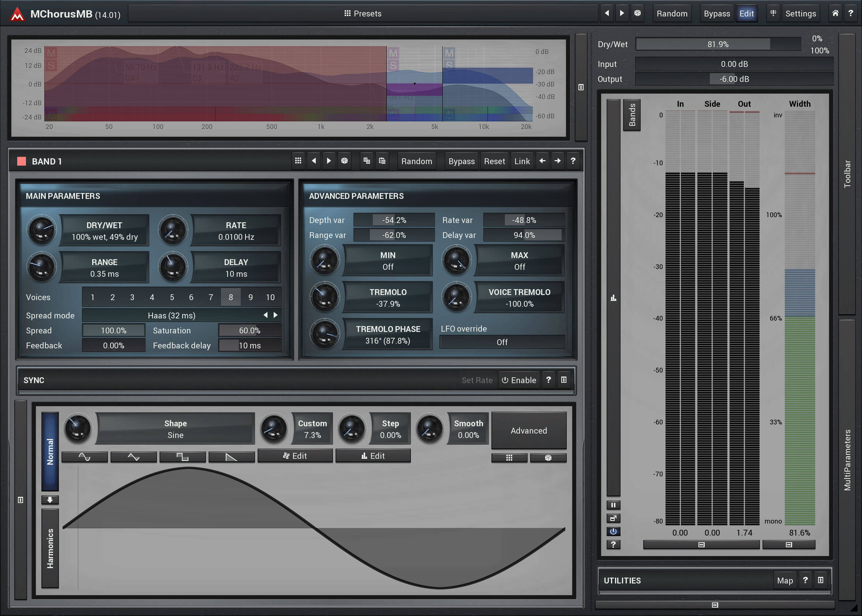Open the global help question mark
The width and height of the screenshot is (862, 616).
[x=851, y=13]
